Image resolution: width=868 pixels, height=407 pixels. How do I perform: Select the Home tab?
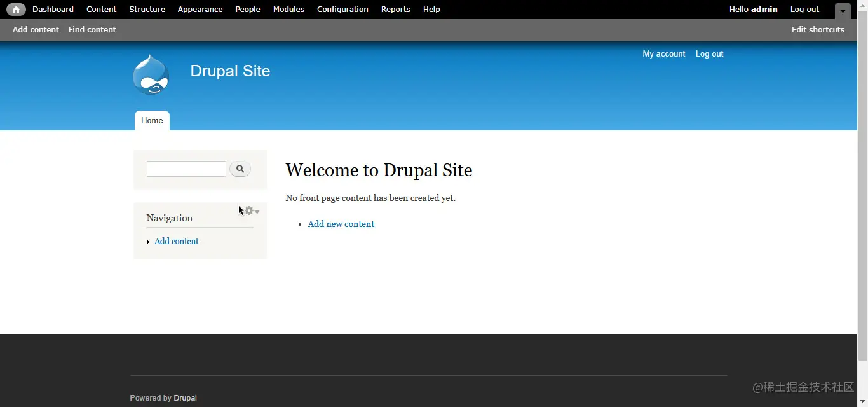coord(152,121)
